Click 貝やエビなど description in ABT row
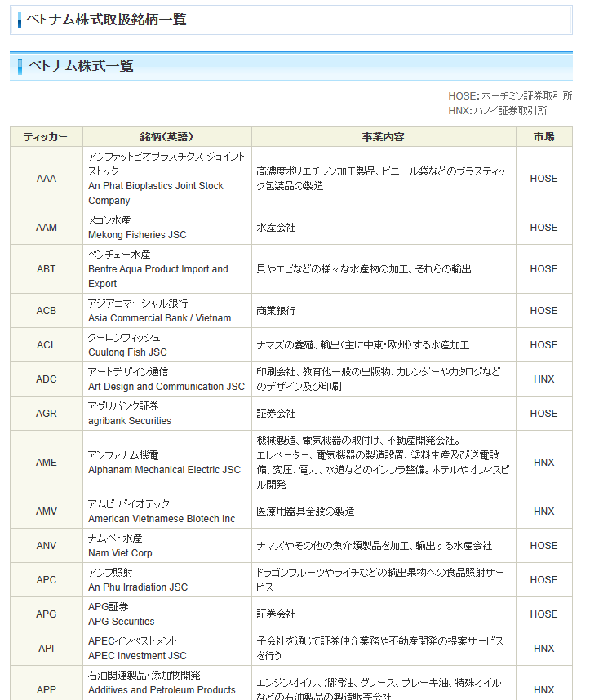Image resolution: width=590 pixels, height=700 pixels. (x=364, y=268)
